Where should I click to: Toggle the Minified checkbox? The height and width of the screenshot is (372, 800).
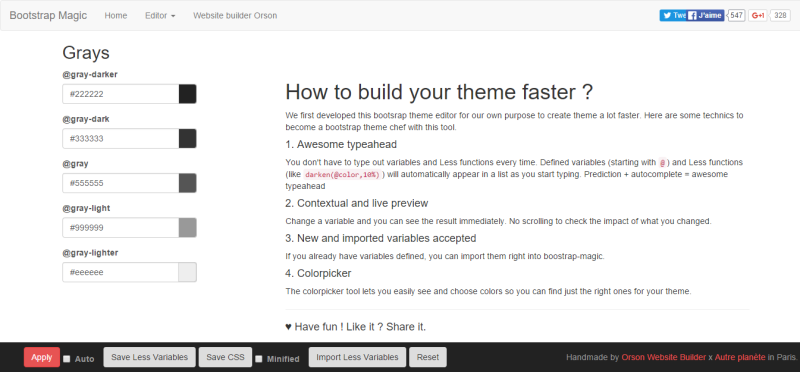259,359
